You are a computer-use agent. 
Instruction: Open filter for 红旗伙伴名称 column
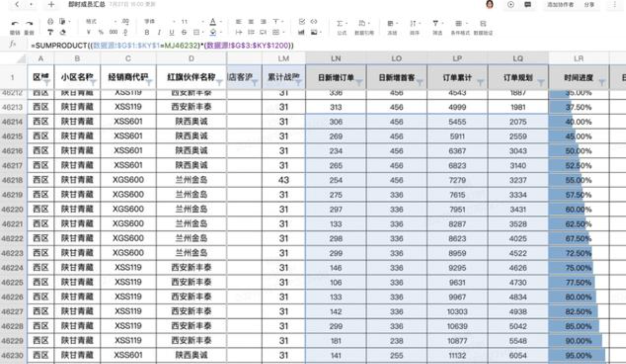pyautogui.click(x=220, y=82)
